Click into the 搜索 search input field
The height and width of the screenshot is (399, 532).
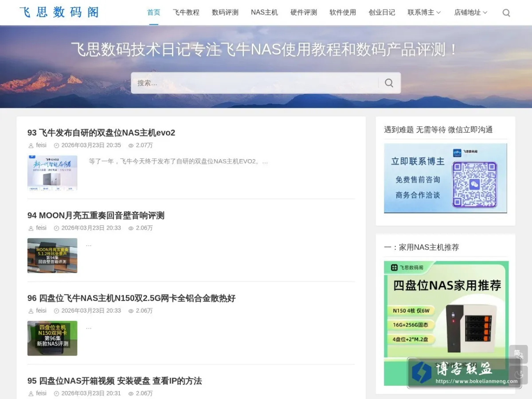coord(255,83)
